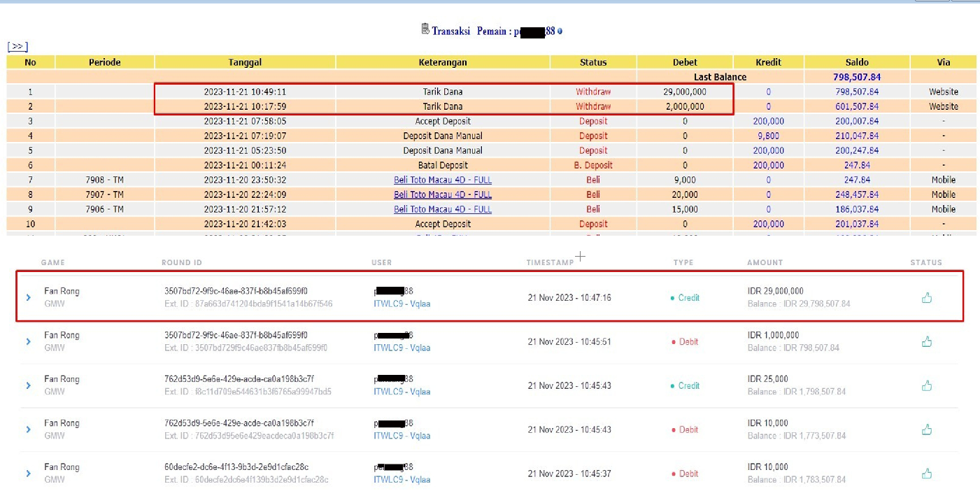Click the Saldo column header

pyautogui.click(x=857, y=62)
